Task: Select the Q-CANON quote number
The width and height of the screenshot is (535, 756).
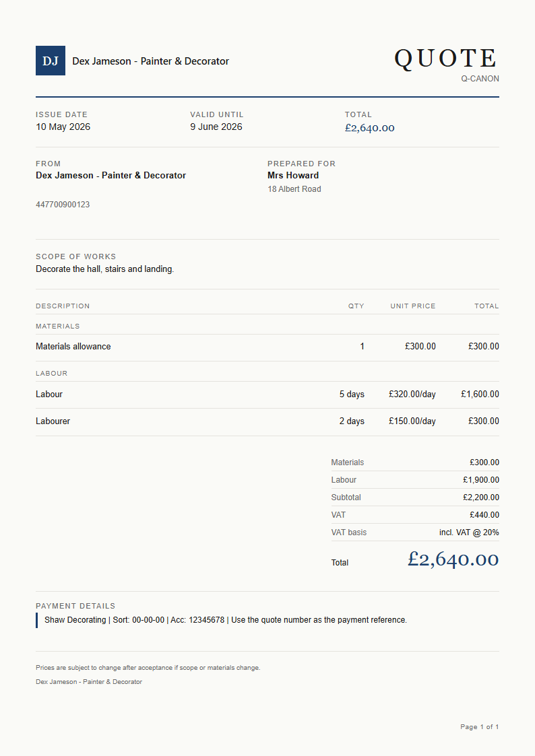Action: coord(480,79)
